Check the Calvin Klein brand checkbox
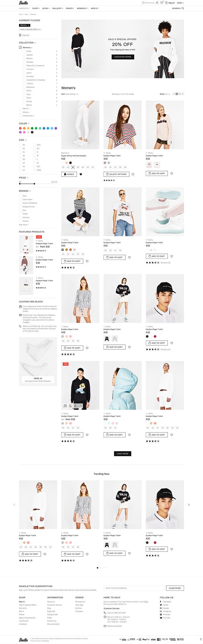Viewport: 203px width, 644px height. click(20, 200)
